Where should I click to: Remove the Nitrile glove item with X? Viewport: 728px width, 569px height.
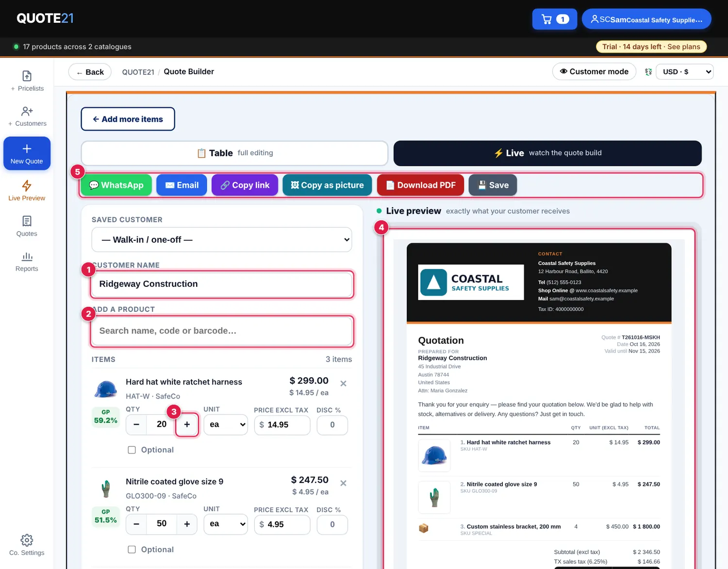click(x=343, y=483)
